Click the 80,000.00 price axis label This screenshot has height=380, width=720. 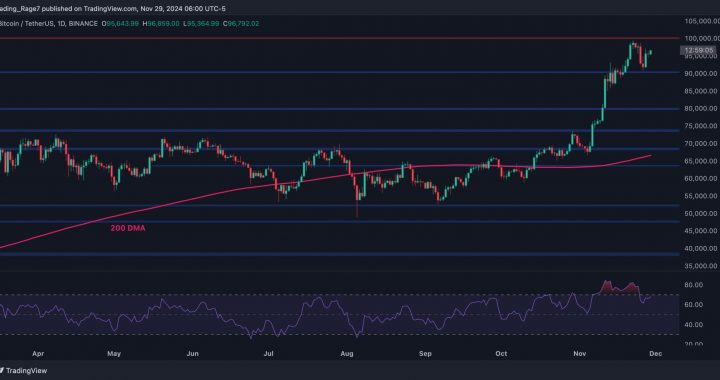700,109
